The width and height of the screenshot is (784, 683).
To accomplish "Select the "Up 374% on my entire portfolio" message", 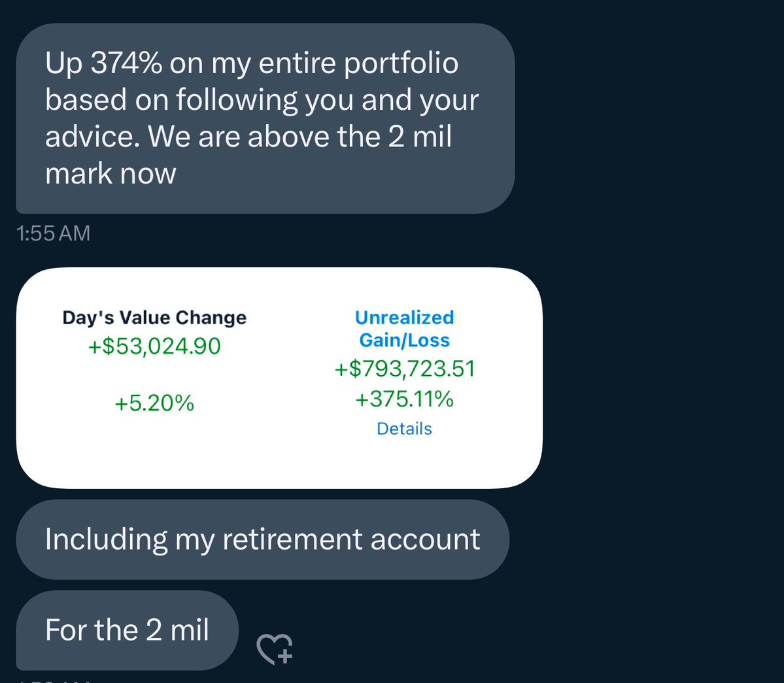I will (x=265, y=118).
